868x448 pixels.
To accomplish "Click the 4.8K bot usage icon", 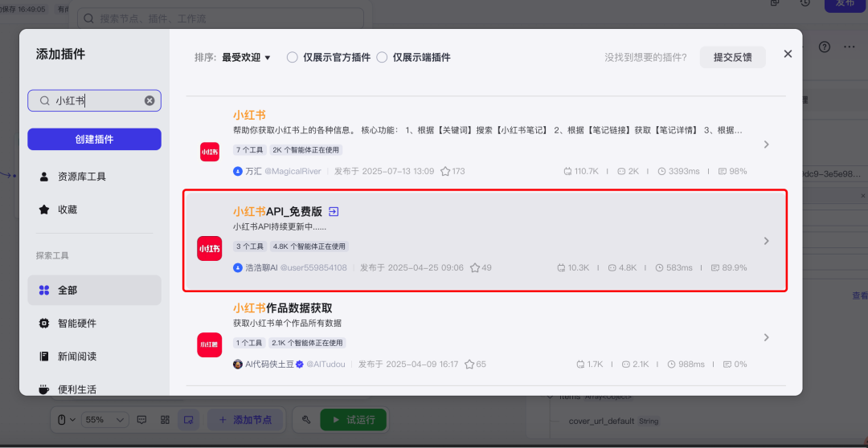I will [x=612, y=267].
